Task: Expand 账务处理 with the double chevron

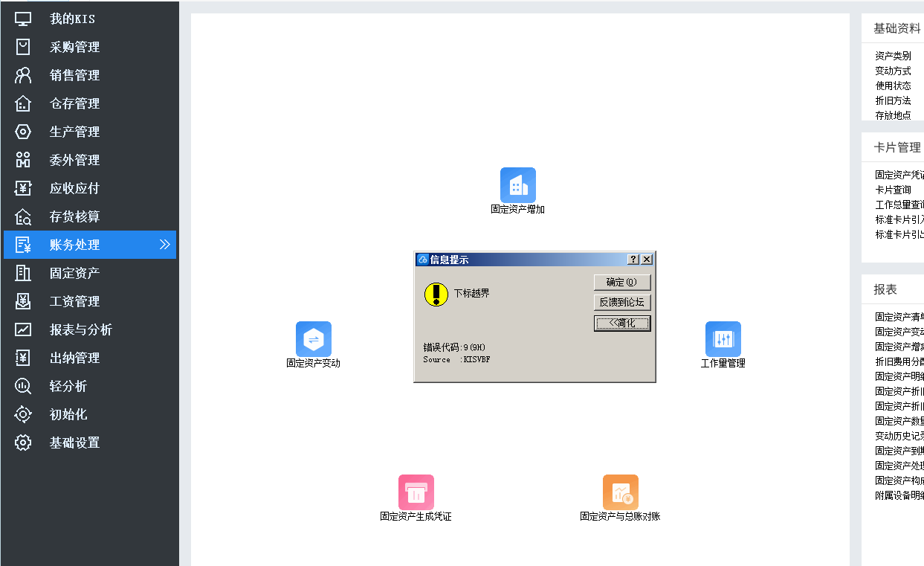Action: 164,245
